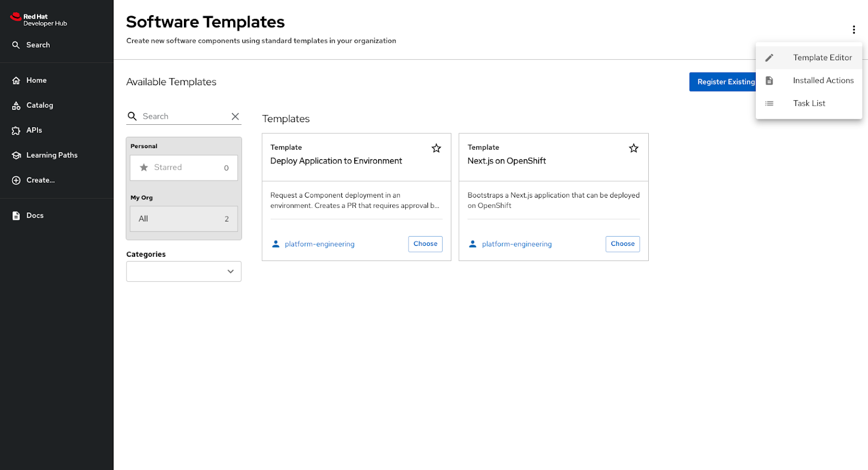Click the Starred count 0

tap(226, 168)
